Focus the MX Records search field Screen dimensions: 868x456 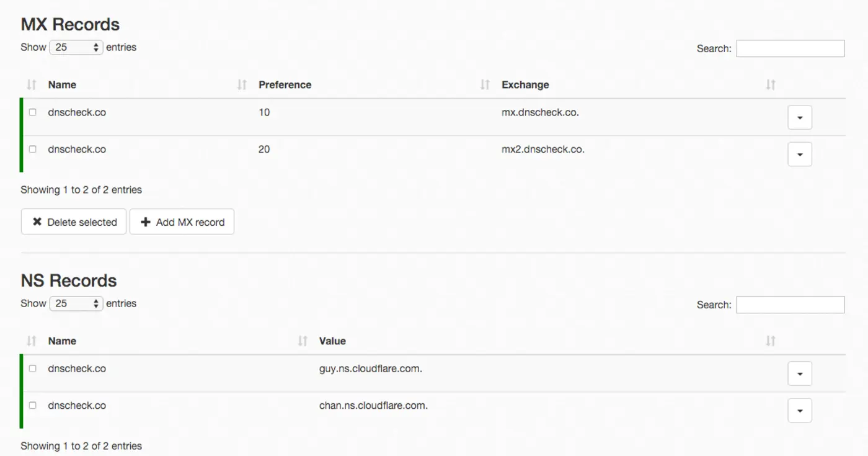coord(790,48)
